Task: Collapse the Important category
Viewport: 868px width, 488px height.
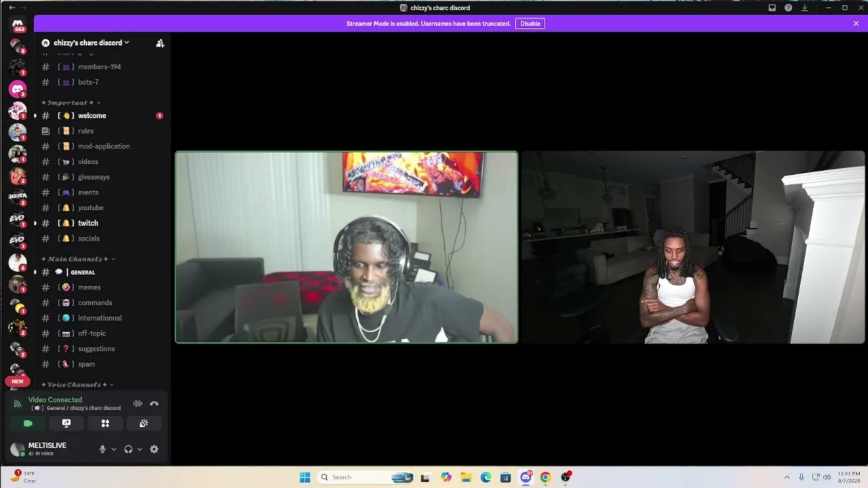Action: (71, 103)
